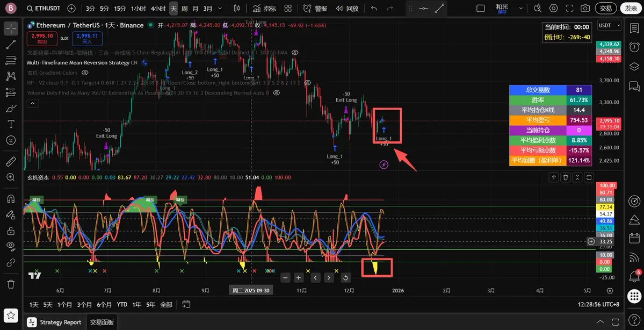The width and height of the screenshot is (644, 330).
Task: Select the crosshair cursor tool
Action: pyautogui.click(x=11, y=28)
